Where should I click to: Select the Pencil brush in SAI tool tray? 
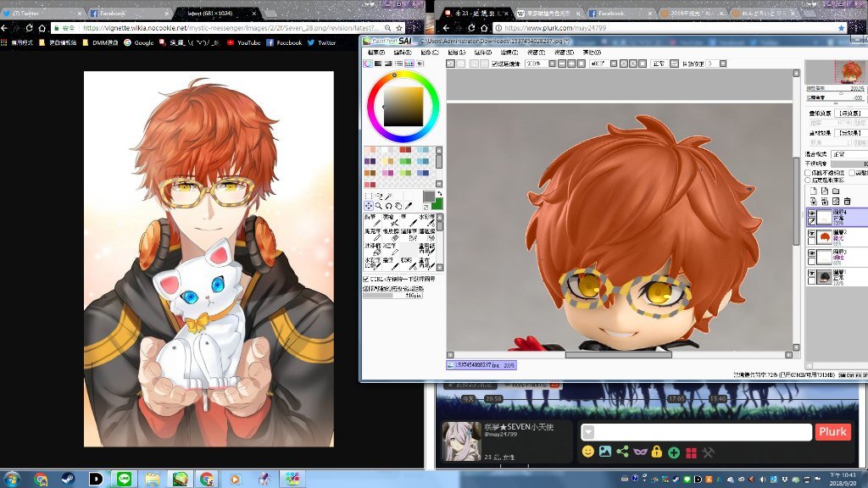(373, 220)
